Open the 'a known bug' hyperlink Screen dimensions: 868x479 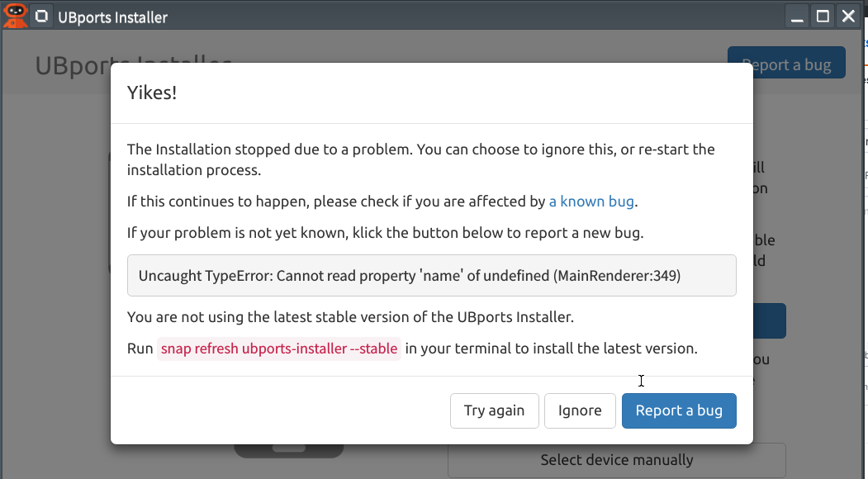coord(591,201)
